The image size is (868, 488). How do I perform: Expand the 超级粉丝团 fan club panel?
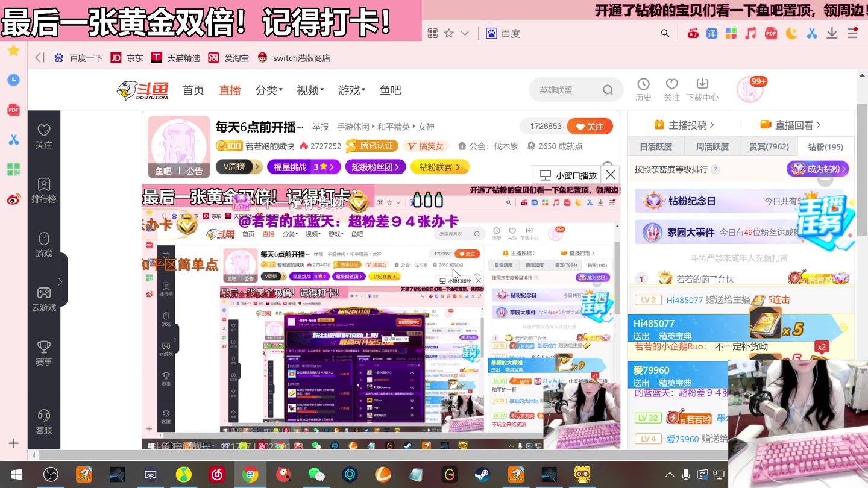[x=375, y=167]
